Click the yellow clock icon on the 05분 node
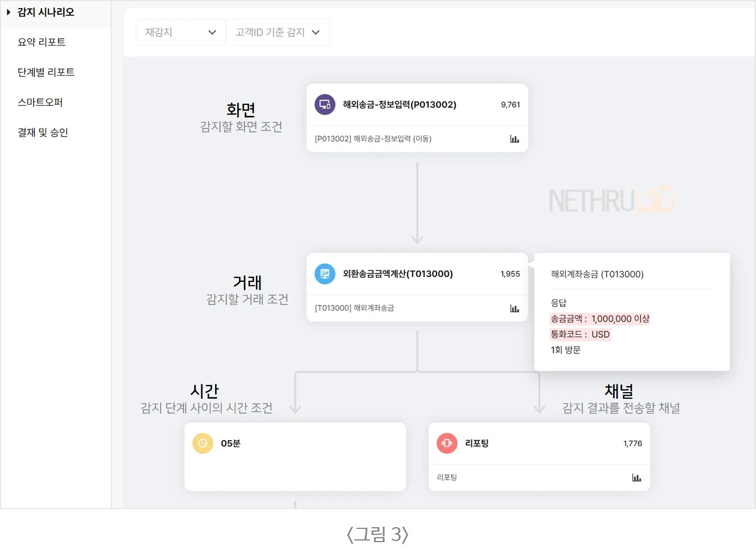Screen dimensions: 756x557 tap(202, 443)
